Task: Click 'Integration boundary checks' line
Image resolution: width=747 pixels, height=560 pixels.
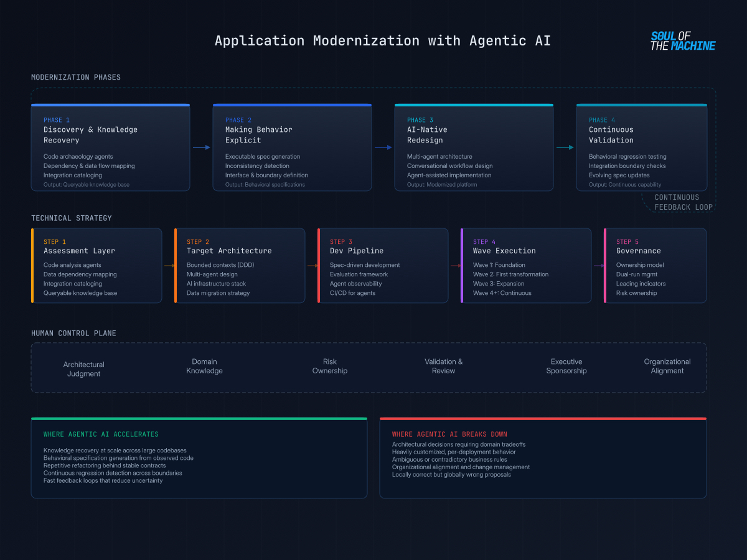Action: [627, 166]
